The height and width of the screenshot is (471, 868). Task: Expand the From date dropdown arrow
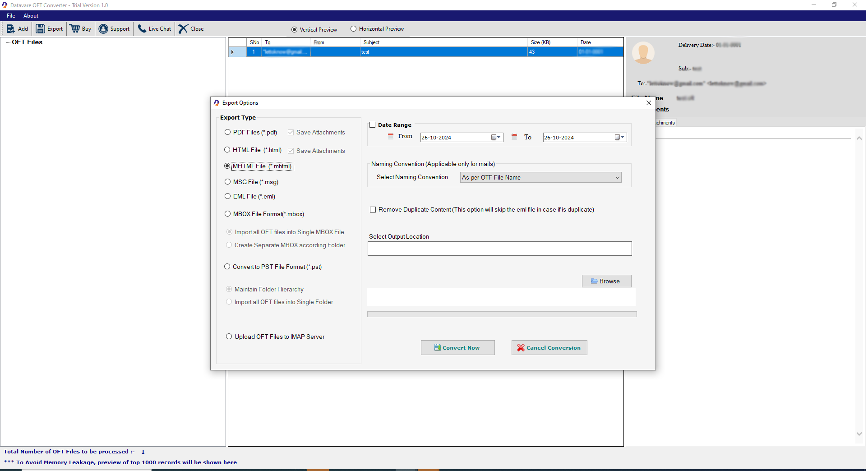click(499, 137)
